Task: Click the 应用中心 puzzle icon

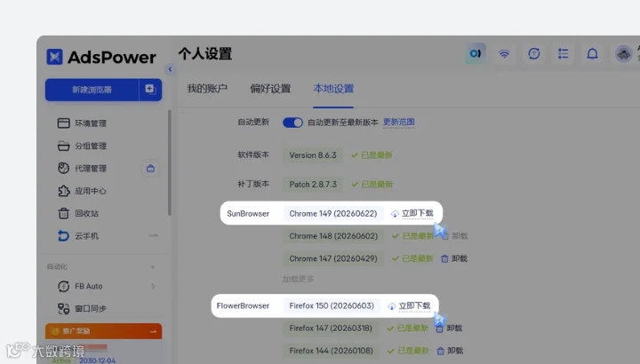Action: 64,191
